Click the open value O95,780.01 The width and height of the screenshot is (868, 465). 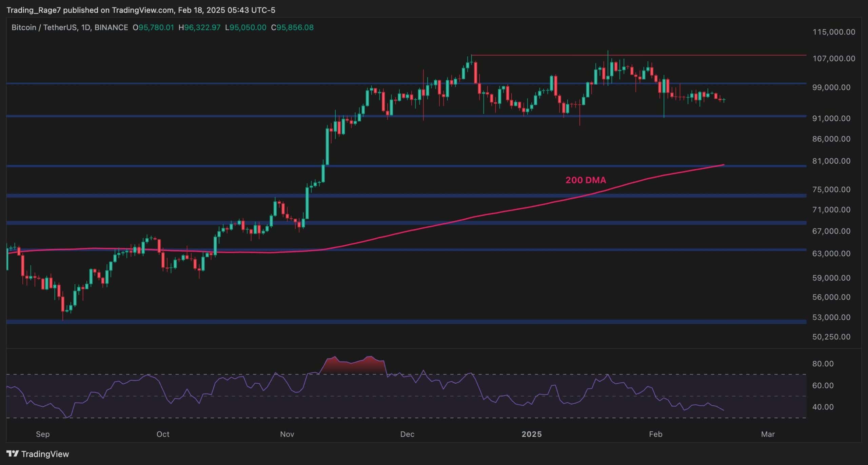click(x=153, y=27)
